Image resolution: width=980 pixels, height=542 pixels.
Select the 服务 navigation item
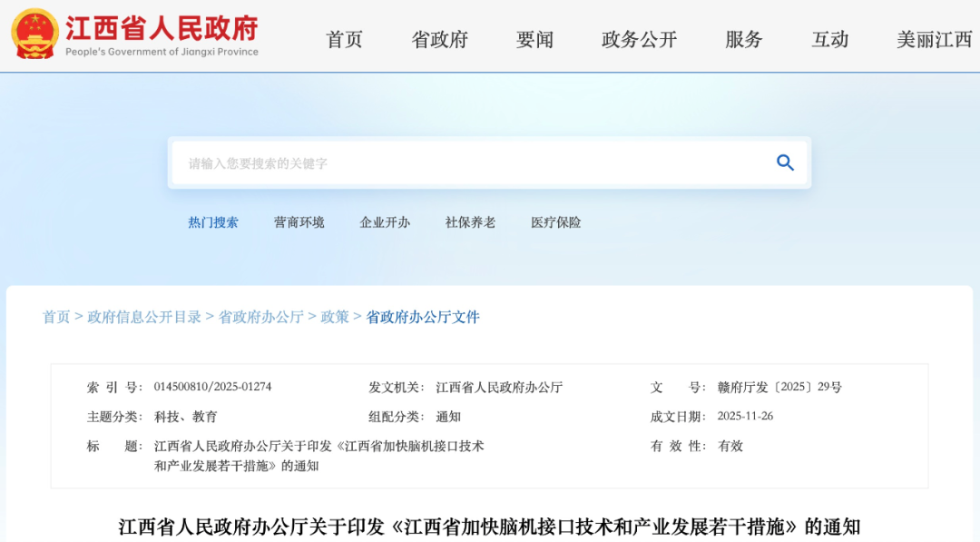pyautogui.click(x=743, y=40)
